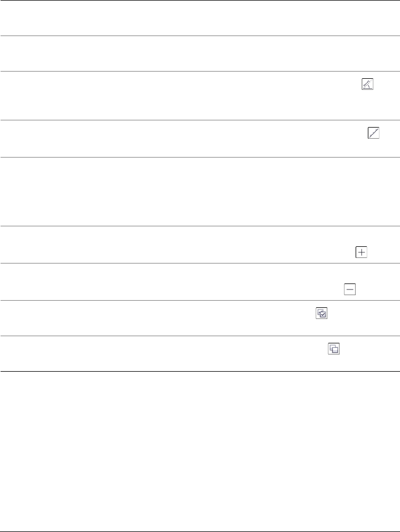Pick the line tool in the table

point(373,133)
